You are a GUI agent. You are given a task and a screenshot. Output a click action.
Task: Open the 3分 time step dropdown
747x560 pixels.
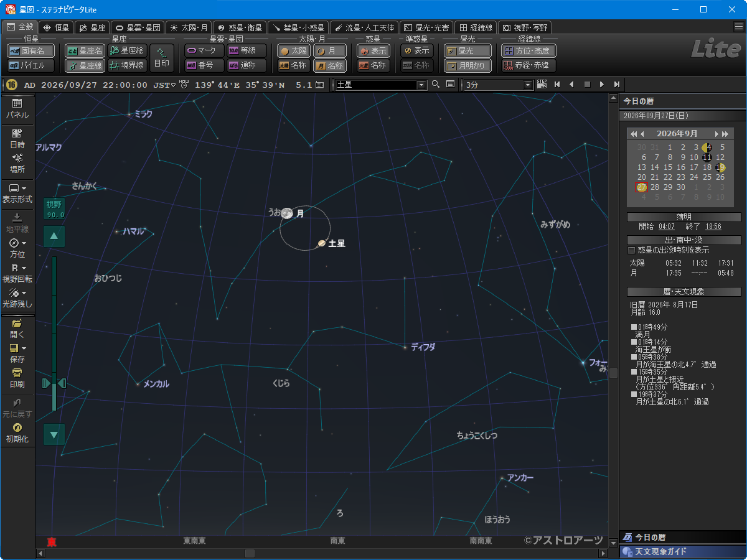point(529,85)
